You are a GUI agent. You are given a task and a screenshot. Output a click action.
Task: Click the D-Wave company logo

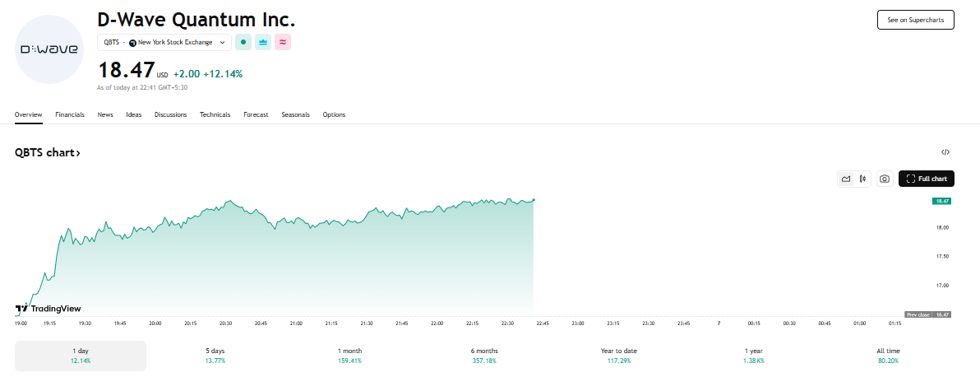click(x=49, y=49)
